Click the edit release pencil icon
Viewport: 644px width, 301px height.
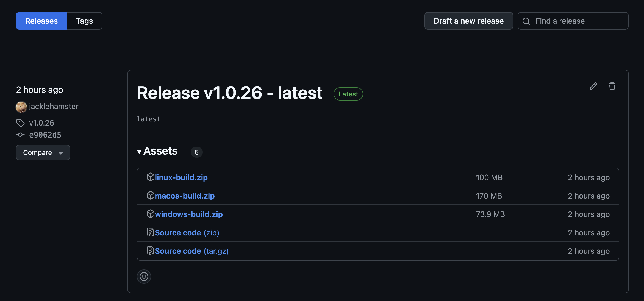(x=593, y=86)
